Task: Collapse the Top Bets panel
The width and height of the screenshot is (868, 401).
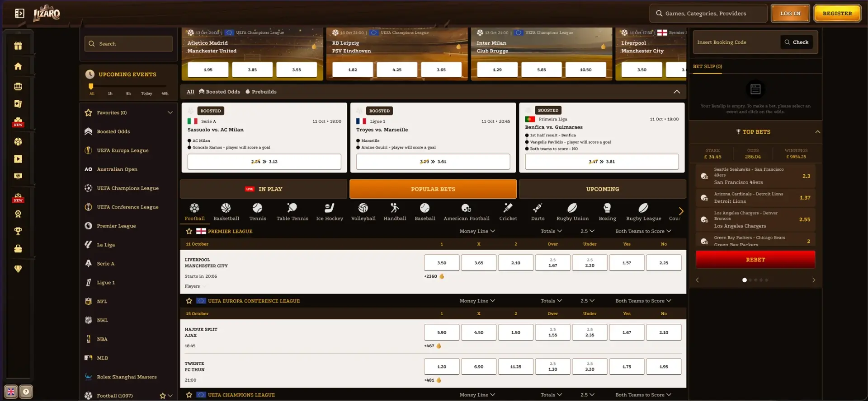Action: [817, 132]
